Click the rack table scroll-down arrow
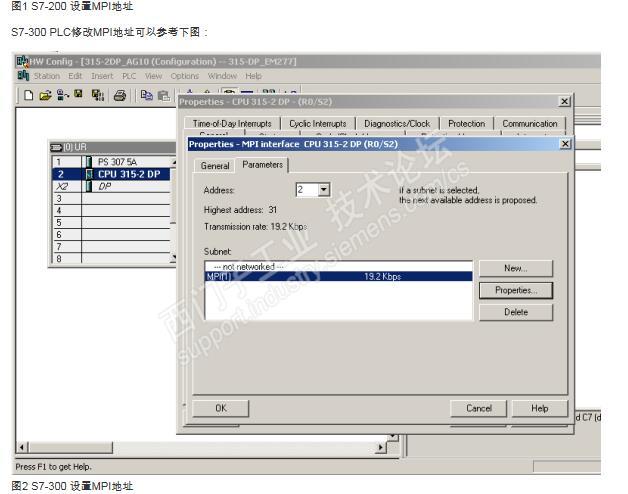This screenshot has width=628, height=494. tap(173, 258)
